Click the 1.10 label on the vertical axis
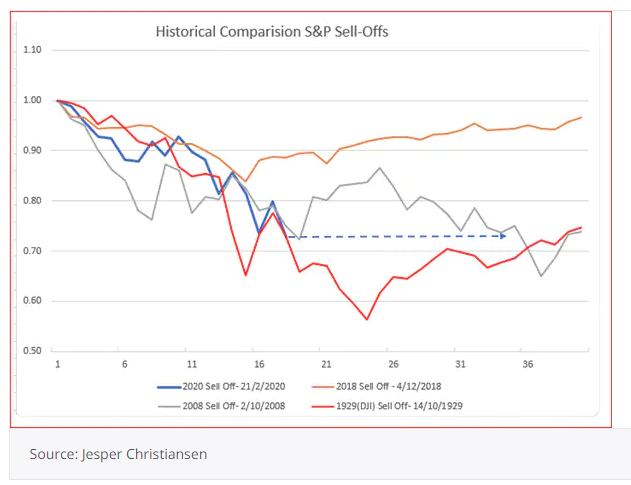 pos(30,50)
